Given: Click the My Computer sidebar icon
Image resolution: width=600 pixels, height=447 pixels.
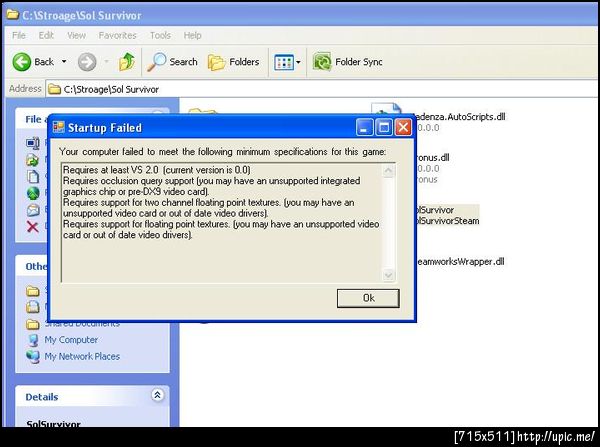Looking at the screenshot, I should (33, 340).
